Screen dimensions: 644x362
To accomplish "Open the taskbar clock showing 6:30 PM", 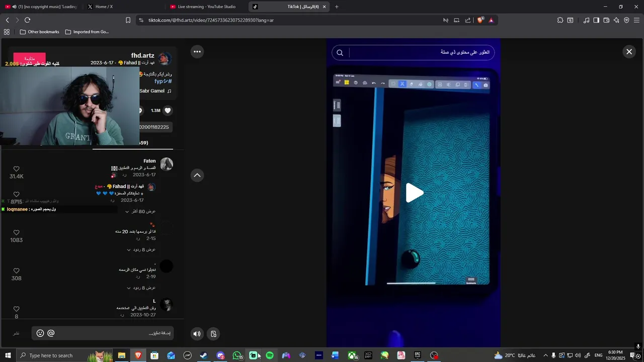I will point(615,355).
